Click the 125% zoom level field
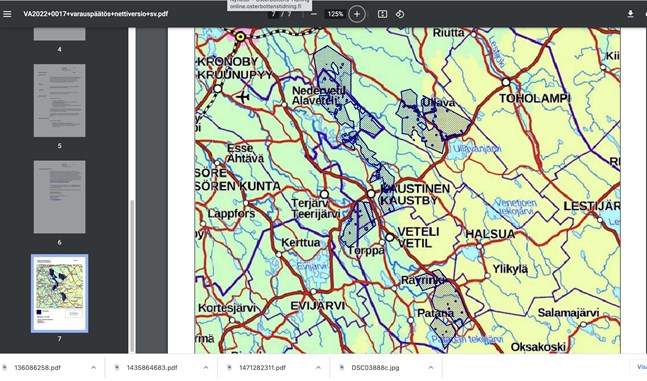The height and width of the screenshot is (381, 647). point(335,14)
